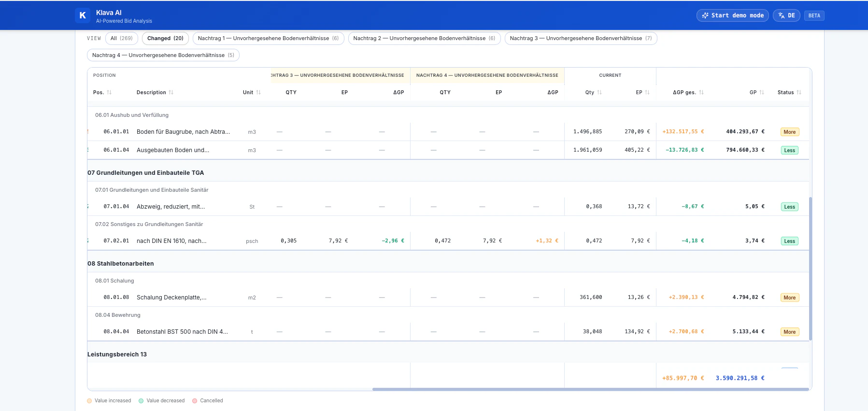Sort by ΔGP ges. column icon
This screenshot has height=411, width=868.
coord(701,92)
